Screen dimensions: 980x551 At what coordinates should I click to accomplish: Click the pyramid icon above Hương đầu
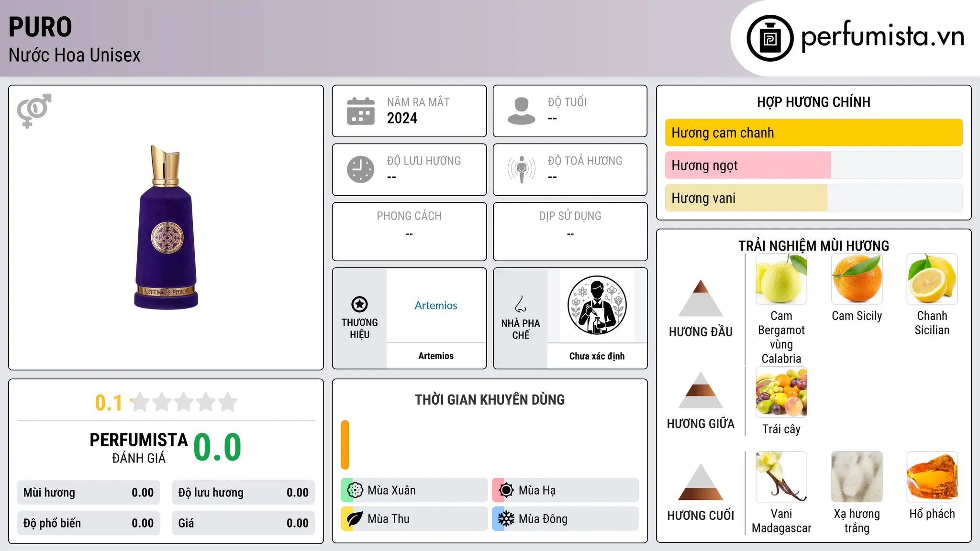(701, 298)
